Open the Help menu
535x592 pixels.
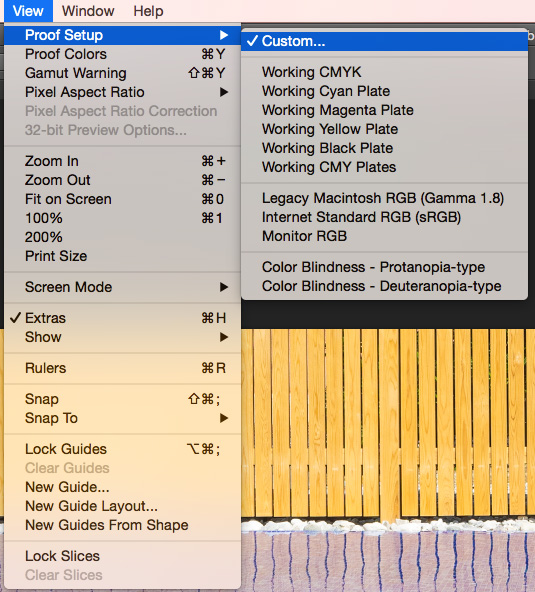click(148, 11)
